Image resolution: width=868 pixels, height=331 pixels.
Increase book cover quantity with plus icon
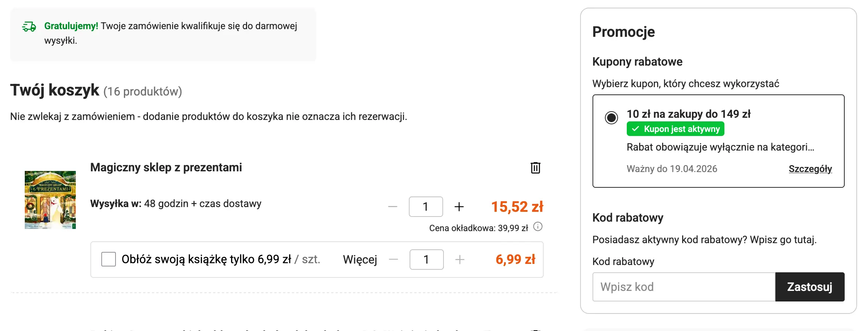(x=460, y=260)
